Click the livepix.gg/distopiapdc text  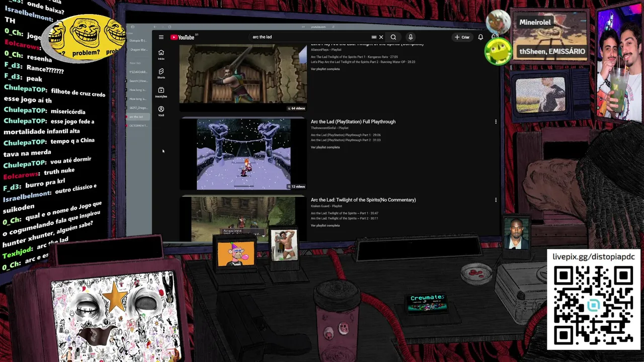tap(594, 257)
